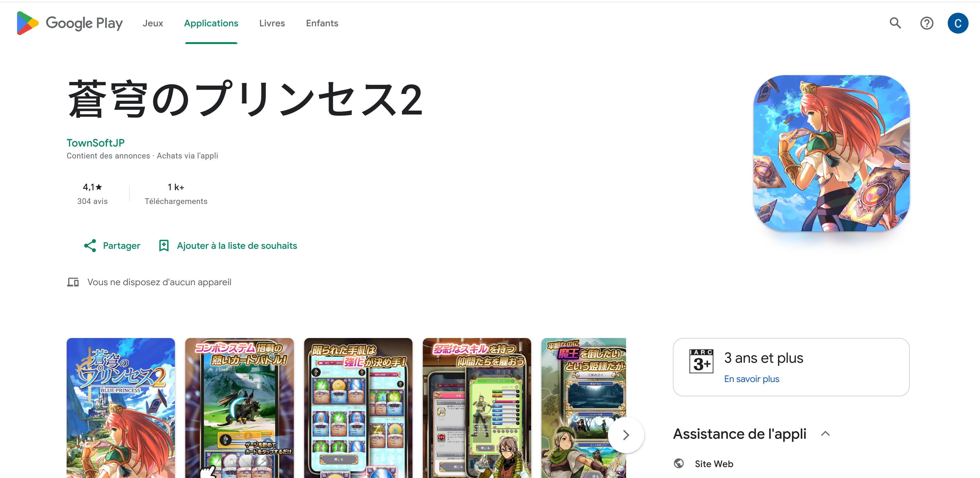Screen dimensions: 980x478
Task: Click the Contient des annonces notice
Action: pyautogui.click(x=109, y=156)
